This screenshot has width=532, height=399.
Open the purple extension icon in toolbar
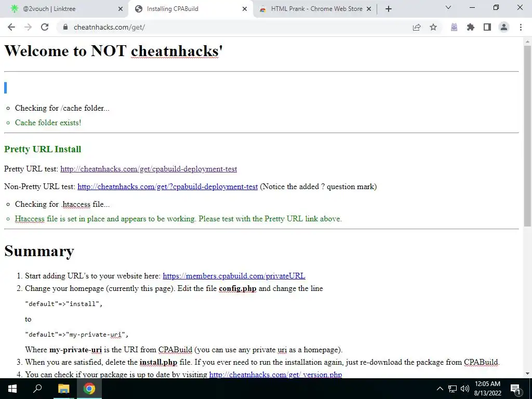click(454, 27)
